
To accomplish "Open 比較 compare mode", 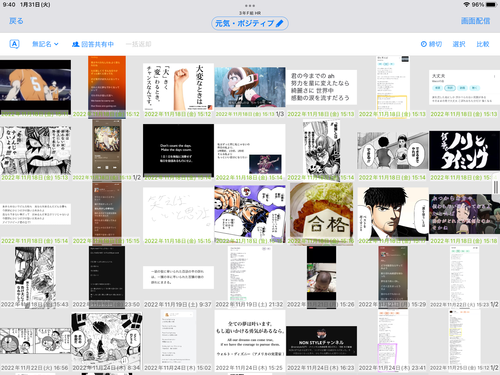I will [483, 44].
